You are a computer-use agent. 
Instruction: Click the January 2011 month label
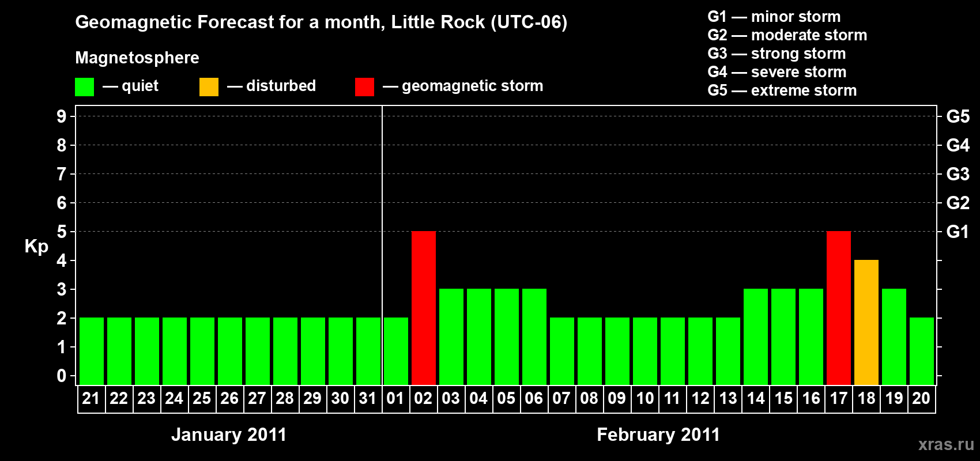pyautogui.click(x=229, y=434)
